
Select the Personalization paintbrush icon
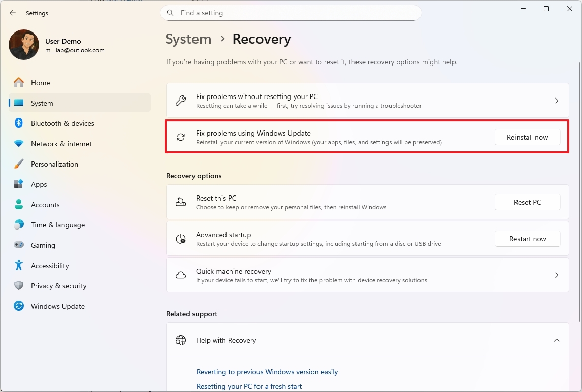tap(18, 164)
